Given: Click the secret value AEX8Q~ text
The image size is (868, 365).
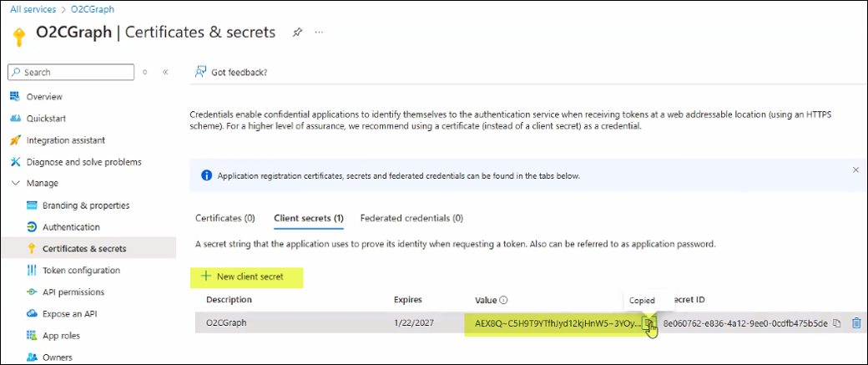Looking at the screenshot, I should click(558, 323).
